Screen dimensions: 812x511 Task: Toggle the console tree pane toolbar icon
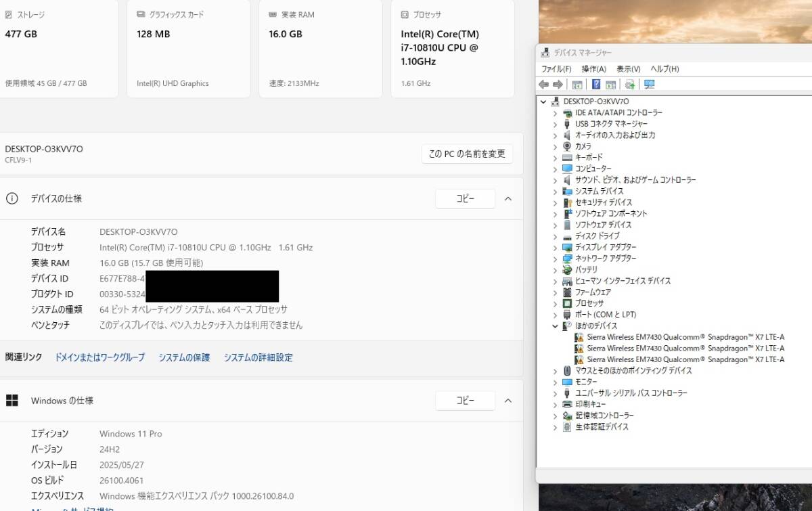577,85
